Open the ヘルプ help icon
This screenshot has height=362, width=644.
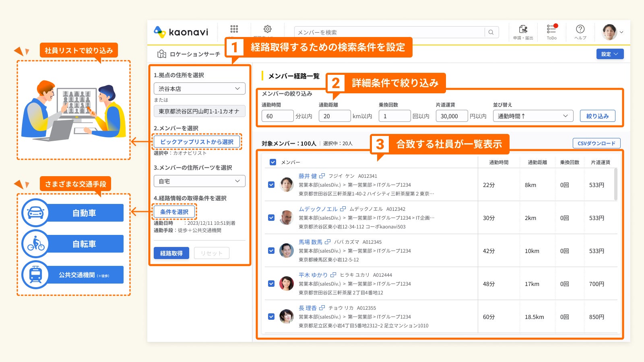pyautogui.click(x=580, y=29)
